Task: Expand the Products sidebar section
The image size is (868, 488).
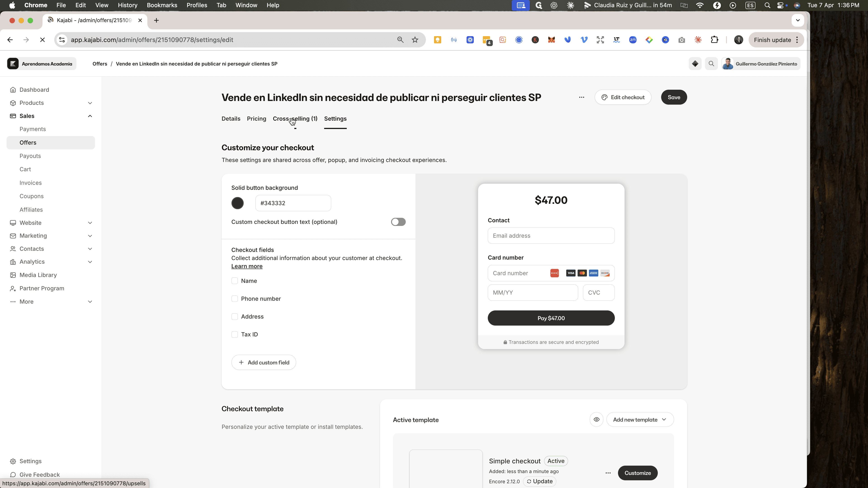Action: point(90,103)
